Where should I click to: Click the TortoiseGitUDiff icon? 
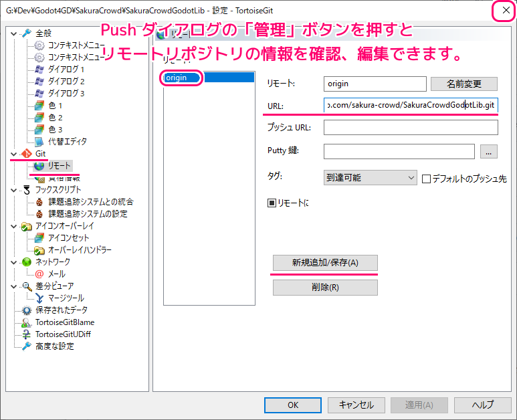pyautogui.click(x=27, y=334)
